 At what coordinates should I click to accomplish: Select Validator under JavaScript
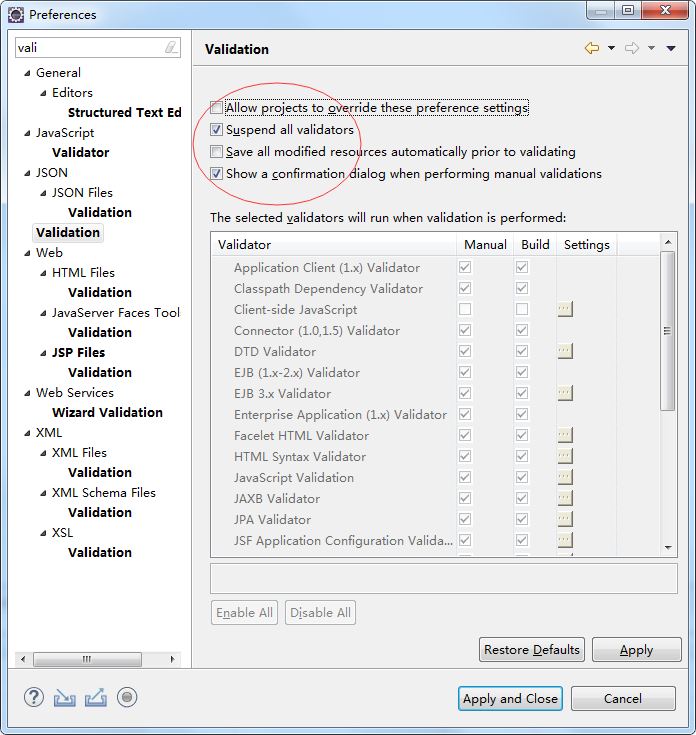[x=81, y=152]
